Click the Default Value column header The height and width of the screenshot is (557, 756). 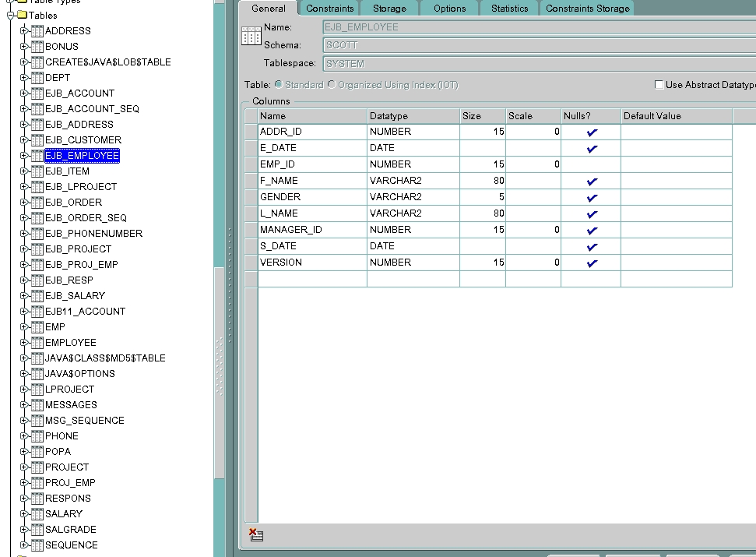677,116
